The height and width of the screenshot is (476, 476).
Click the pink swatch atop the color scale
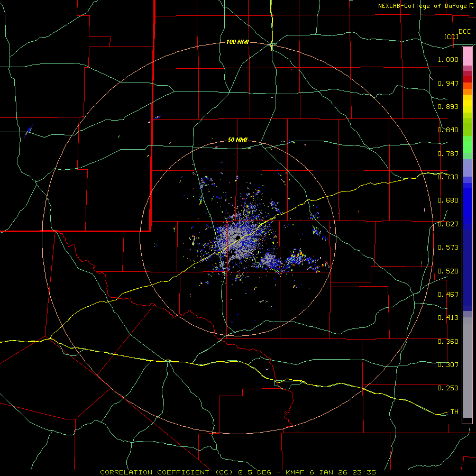point(467,56)
